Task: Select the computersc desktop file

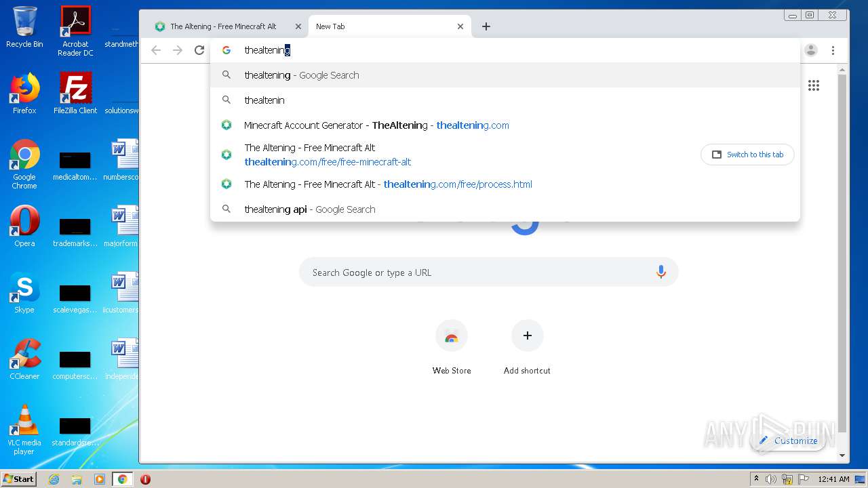Action: 75,365
